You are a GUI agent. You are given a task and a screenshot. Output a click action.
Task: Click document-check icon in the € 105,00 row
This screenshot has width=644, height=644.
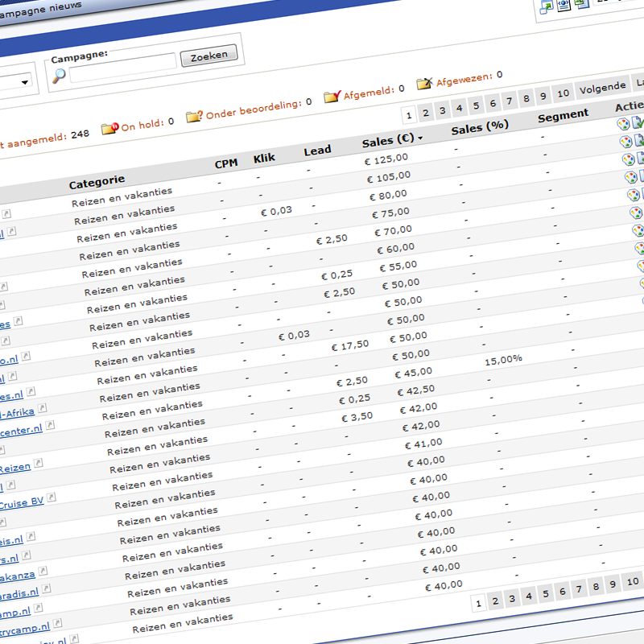tap(640, 140)
